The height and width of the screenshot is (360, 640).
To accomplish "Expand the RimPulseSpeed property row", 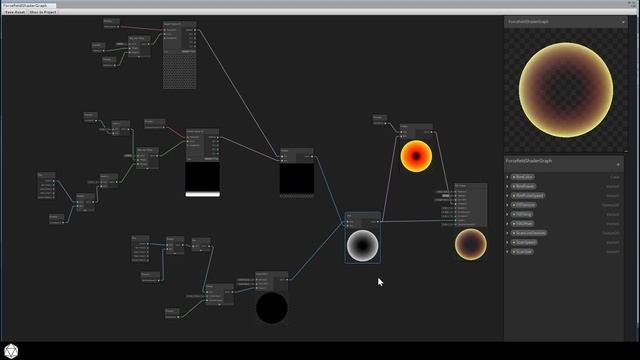I will point(507,196).
